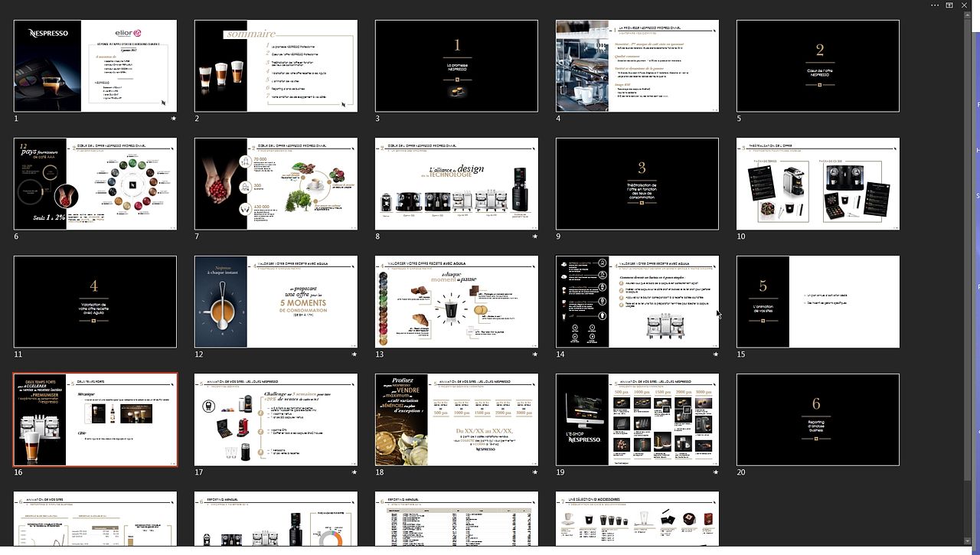This screenshot has height=555, width=980.
Task: Click the transition star icon under slide 18
Action: point(535,472)
